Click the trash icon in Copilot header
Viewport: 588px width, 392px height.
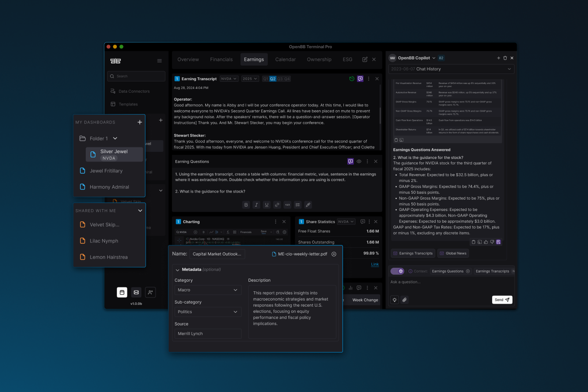click(x=505, y=58)
